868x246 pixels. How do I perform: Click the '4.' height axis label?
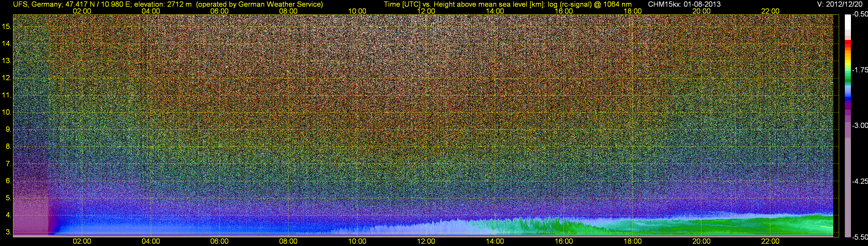(8, 215)
